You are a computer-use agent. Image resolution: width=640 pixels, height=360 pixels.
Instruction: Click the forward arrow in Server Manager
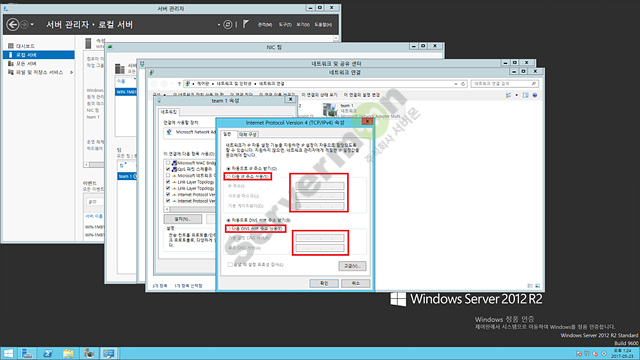tap(24, 24)
